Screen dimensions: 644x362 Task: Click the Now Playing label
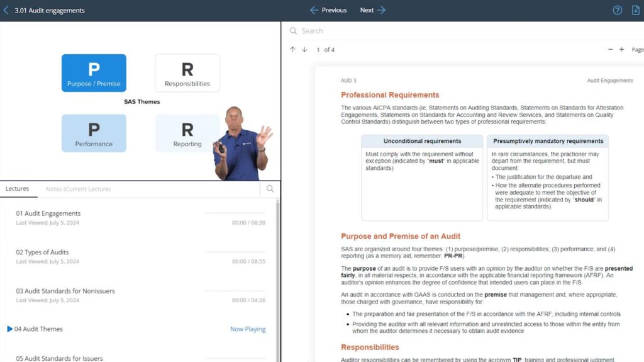pos(248,329)
